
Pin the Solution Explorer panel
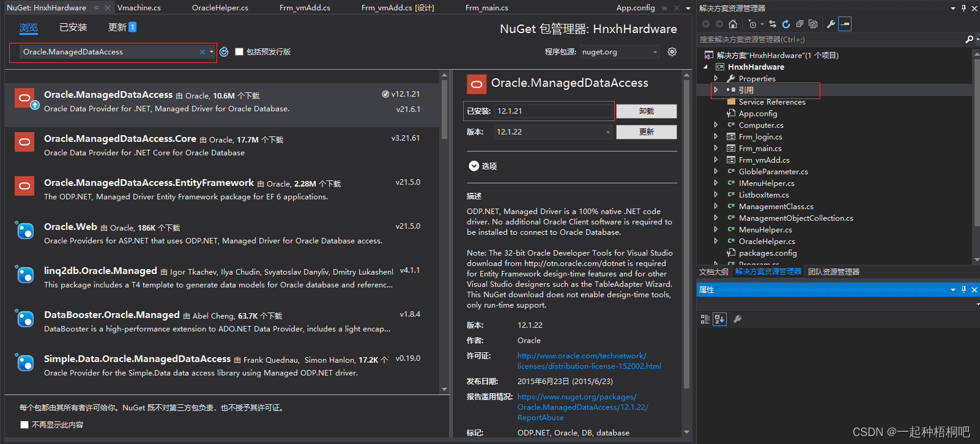point(964,8)
